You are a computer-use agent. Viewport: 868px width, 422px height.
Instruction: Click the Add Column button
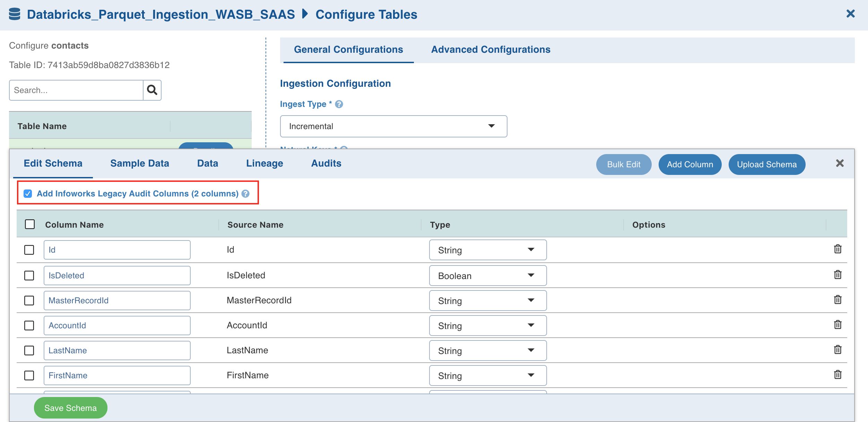coord(690,164)
